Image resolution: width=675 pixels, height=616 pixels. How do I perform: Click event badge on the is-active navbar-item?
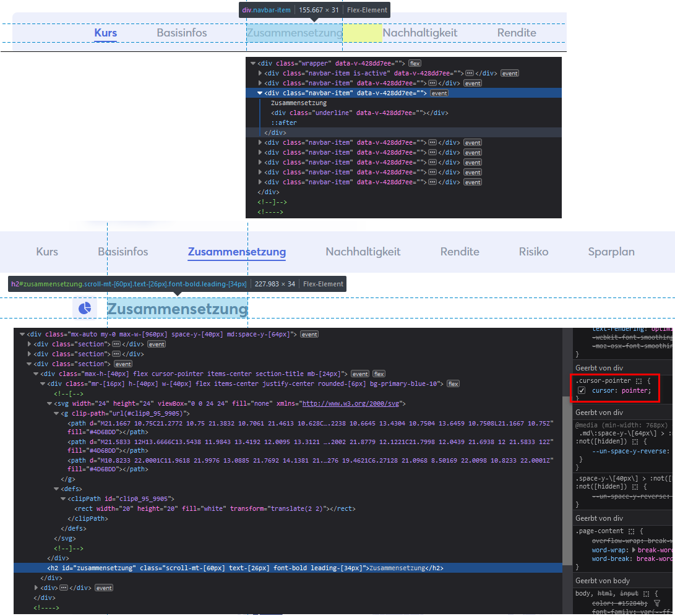[x=510, y=73]
